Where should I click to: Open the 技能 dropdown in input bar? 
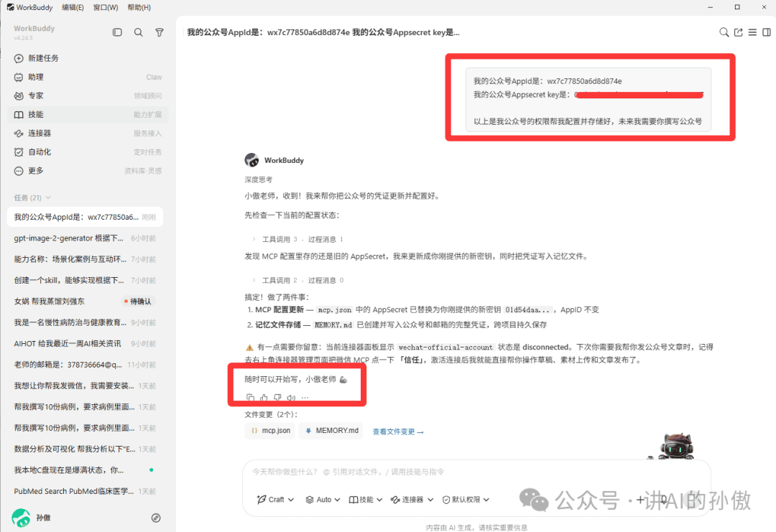[x=366, y=500]
